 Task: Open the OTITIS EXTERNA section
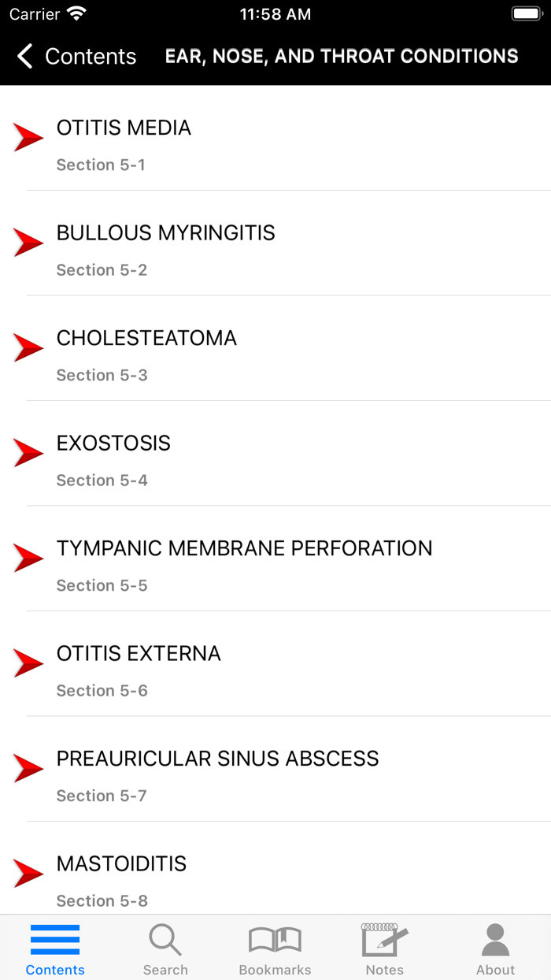(x=139, y=653)
